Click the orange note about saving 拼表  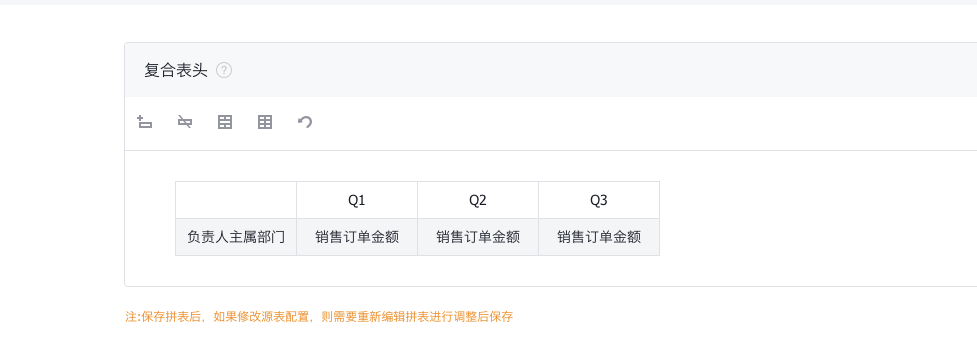tap(319, 317)
